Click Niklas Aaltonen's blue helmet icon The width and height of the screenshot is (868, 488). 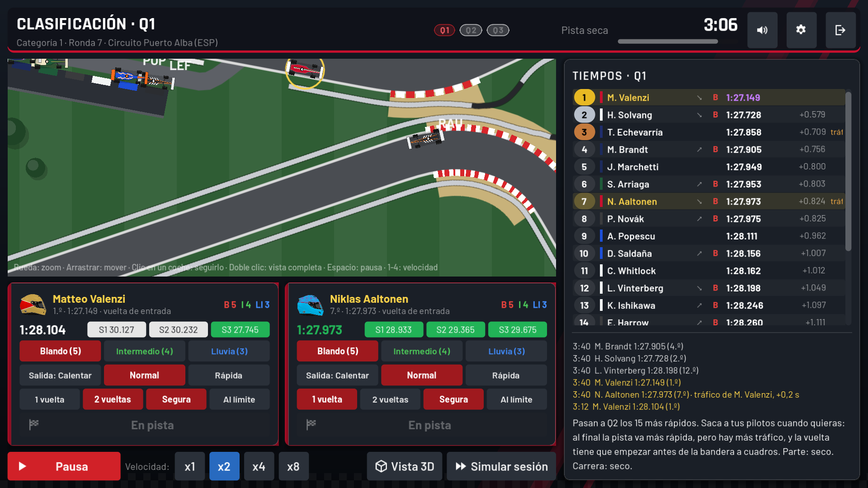tap(310, 305)
